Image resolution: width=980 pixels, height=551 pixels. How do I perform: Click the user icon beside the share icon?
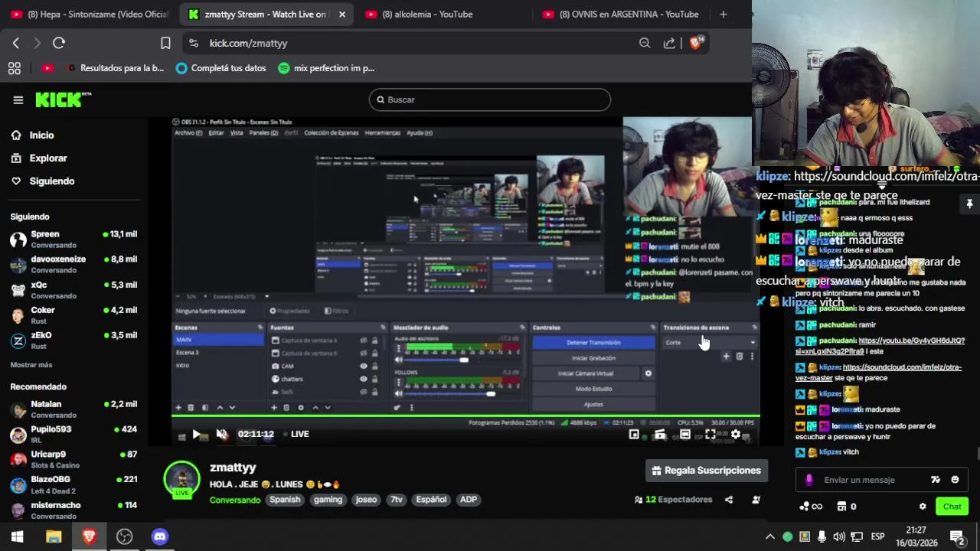coord(756,500)
